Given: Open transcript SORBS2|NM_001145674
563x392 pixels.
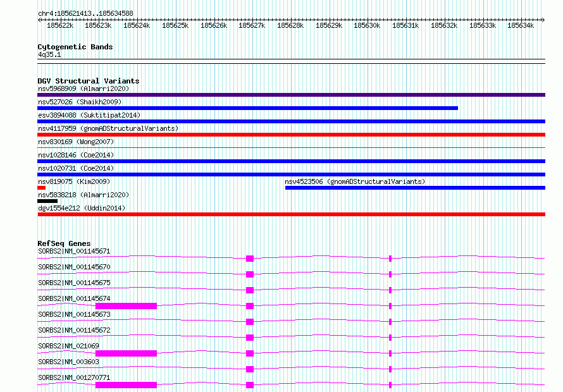Looking at the screenshot, I should (74, 298).
